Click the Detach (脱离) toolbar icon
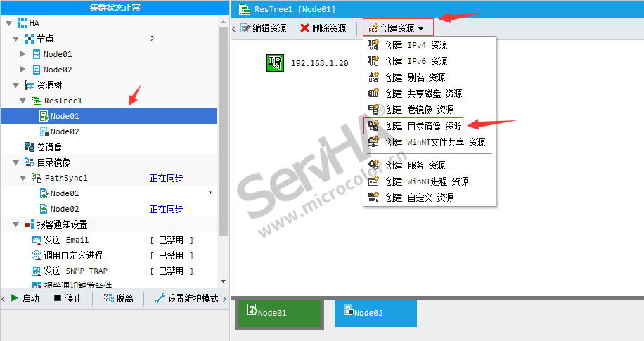 pos(108,298)
